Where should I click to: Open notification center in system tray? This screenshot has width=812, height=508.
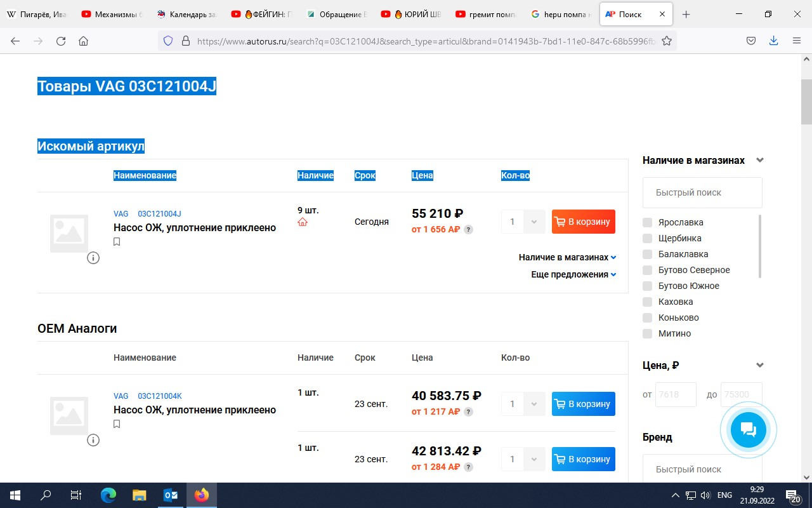[793, 496]
